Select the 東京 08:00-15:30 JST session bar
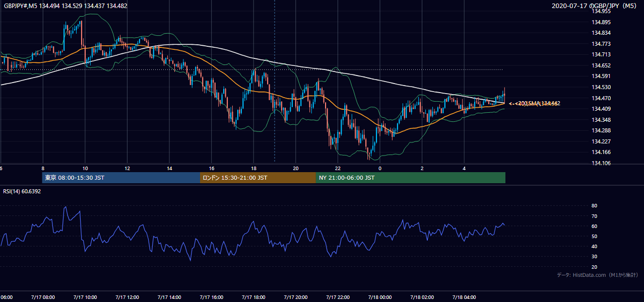 coord(121,178)
